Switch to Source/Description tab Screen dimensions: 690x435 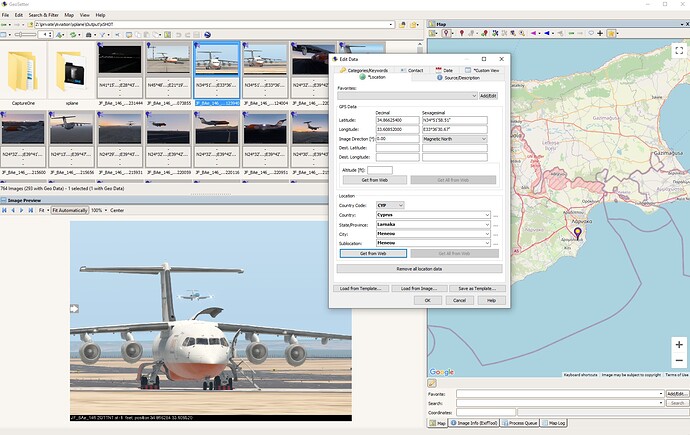click(x=459, y=77)
